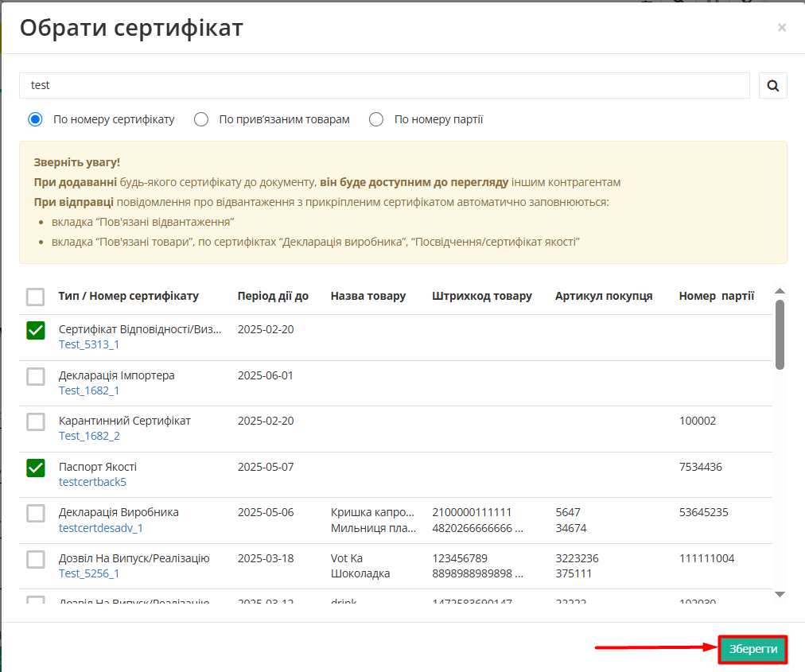805x672 pixels.
Task: Click the search magnifier icon
Action: coord(772,85)
